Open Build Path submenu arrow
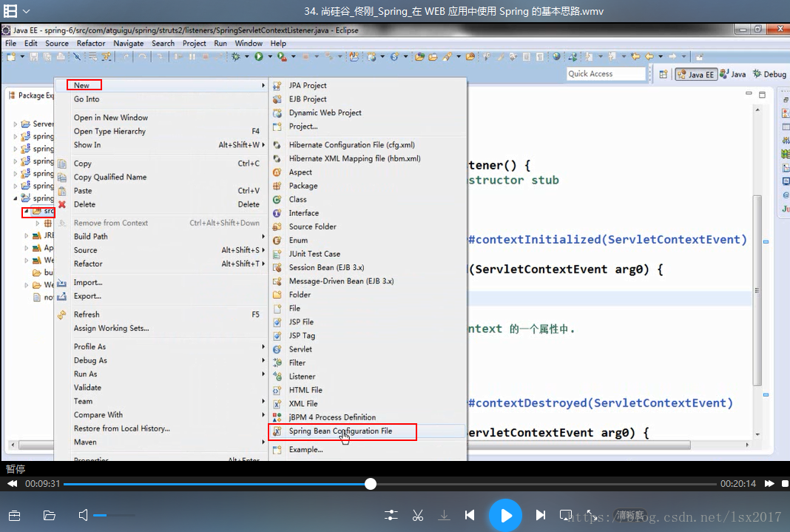The image size is (790, 532). click(263, 236)
